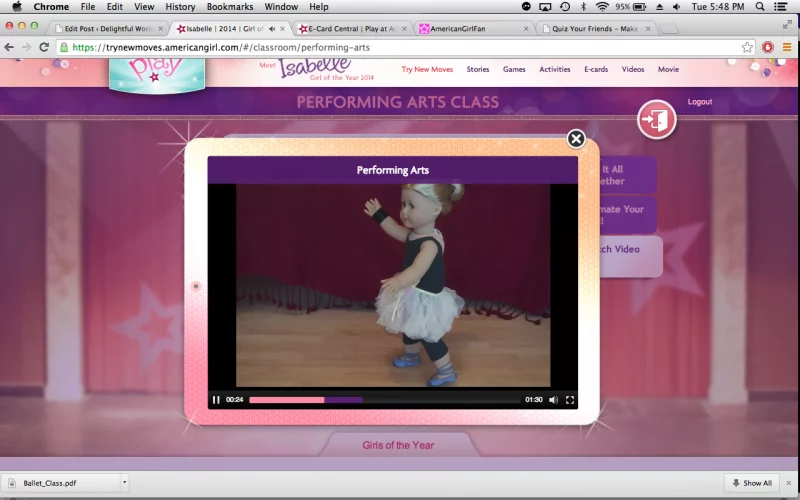800x500 pixels.
Task: Go back with the browser back arrow
Action: (x=9, y=47)
